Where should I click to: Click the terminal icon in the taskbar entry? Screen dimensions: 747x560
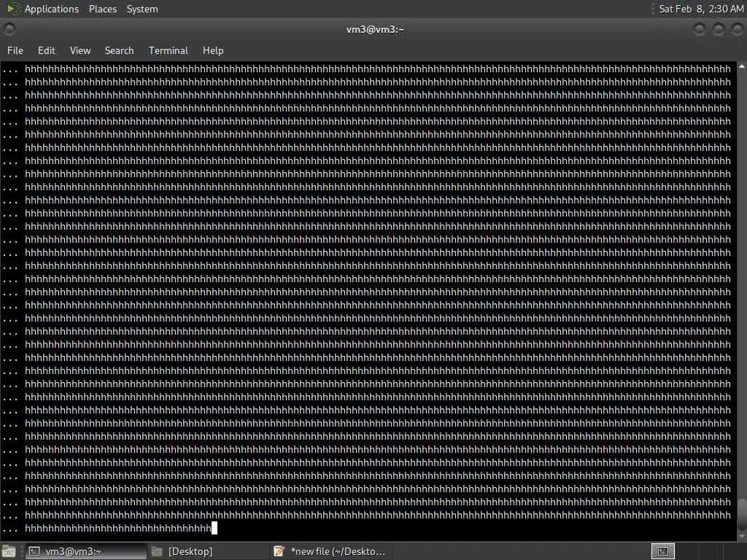click(34, 551)
